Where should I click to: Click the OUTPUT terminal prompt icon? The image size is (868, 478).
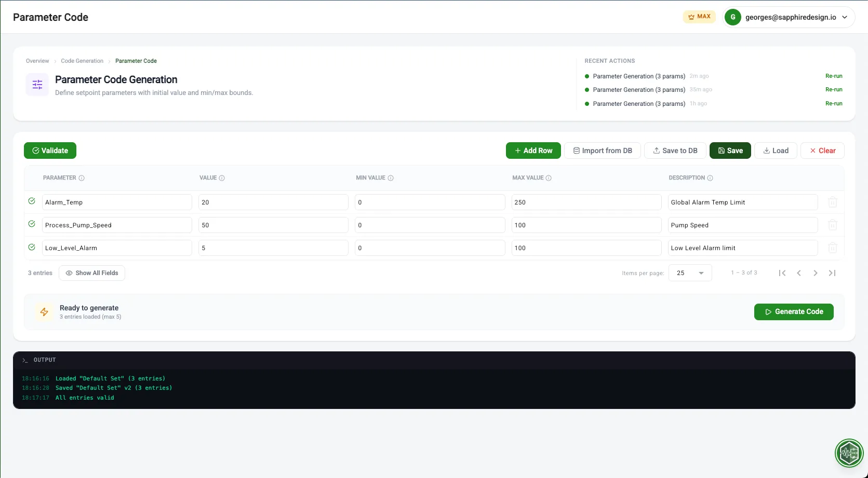(24, 360)
